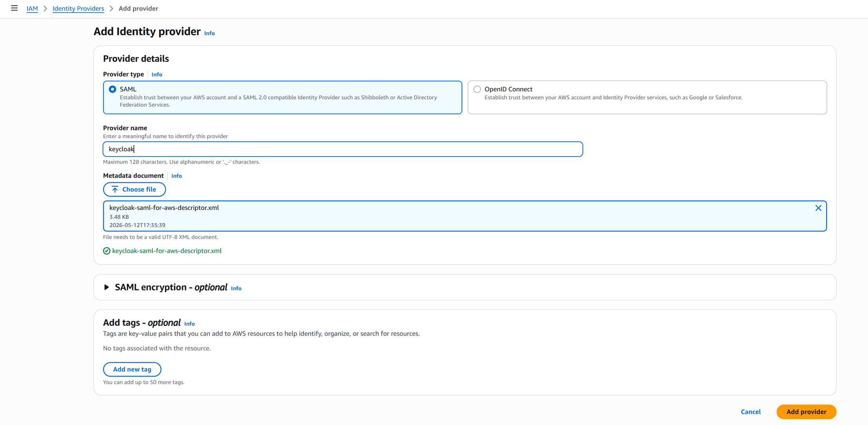The width and height of the screenshot is (868, 425).
Task: Click the Choose file button
Action: [134, 189]
